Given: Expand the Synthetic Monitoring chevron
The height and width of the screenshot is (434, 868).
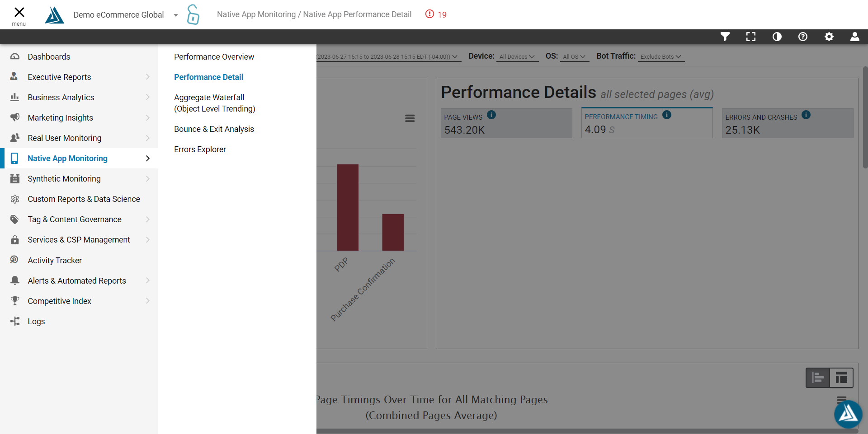Looking at the screenshot, I should (148, 179).
